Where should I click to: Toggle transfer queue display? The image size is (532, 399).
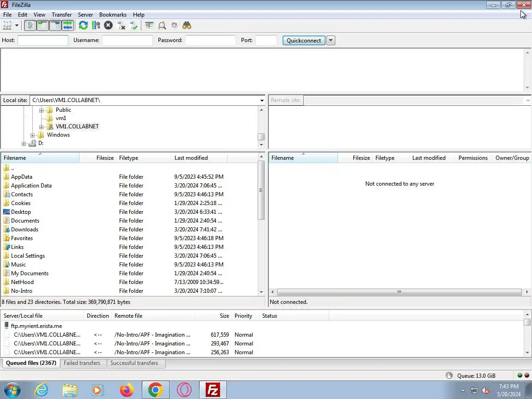tap(68, 25)
